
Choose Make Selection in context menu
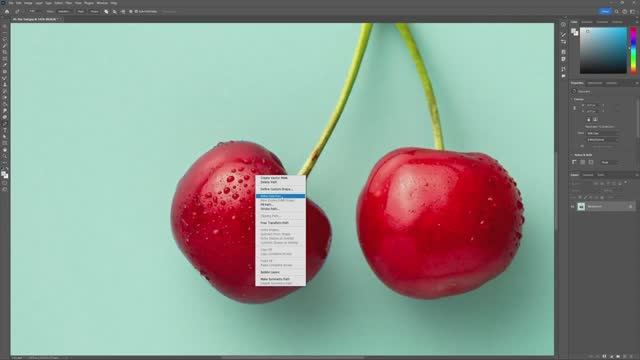click(x=280, y=196)
